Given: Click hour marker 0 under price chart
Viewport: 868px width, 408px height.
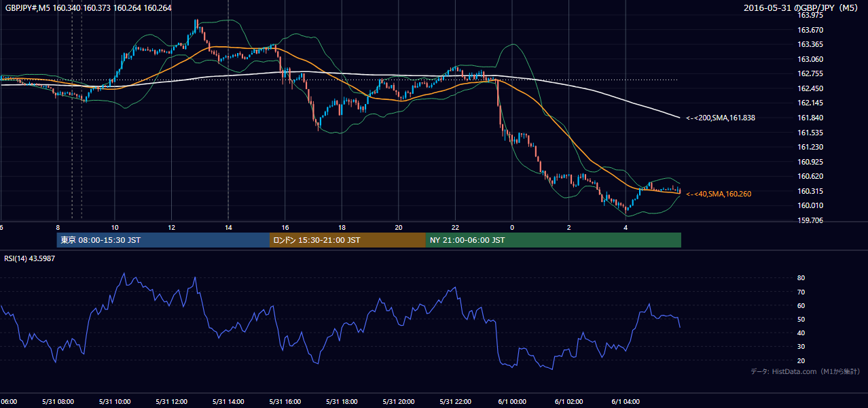Looking at the screenshot, I should pyautogui.click(x=512, y=228).
